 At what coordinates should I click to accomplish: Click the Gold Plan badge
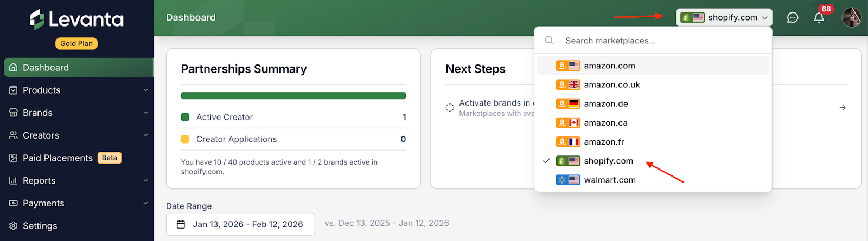pos(76,43)
